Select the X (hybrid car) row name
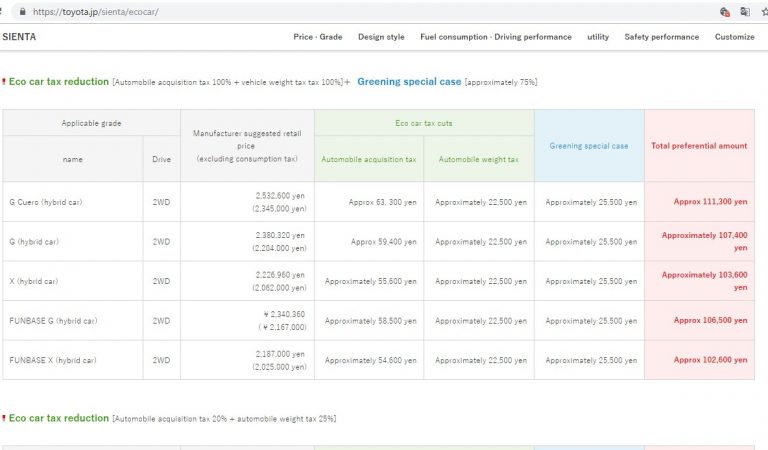Screen dimensions: 768x450 (33, 281)
